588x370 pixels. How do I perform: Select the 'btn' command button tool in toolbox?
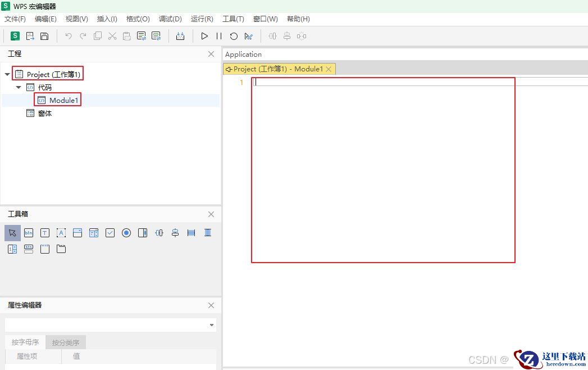click(x=29, y=233)
